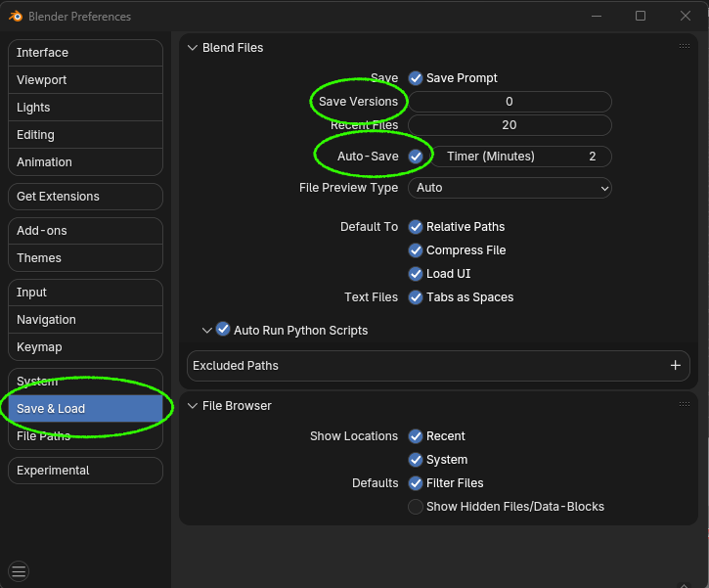Screen dimensions: 709x588
Task: Close the Blender Preferences window
Action: (685, 16)
